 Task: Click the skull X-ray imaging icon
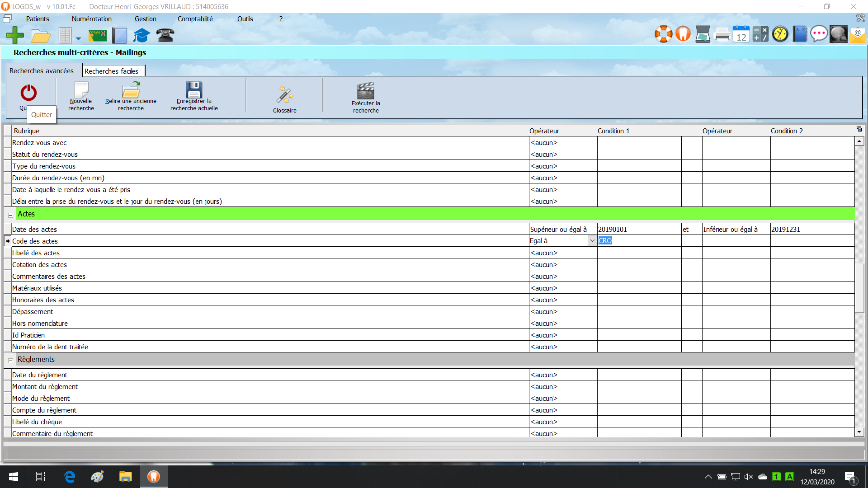838,34
